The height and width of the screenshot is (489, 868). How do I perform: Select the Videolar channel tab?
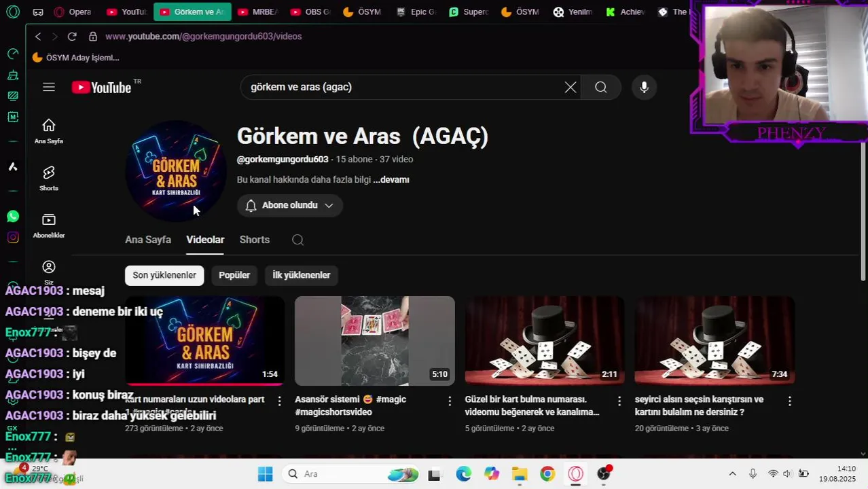pos(205,240)
